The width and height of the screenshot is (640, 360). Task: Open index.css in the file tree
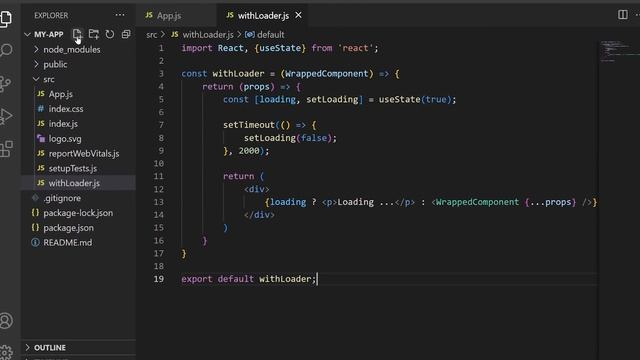[66, 109]
